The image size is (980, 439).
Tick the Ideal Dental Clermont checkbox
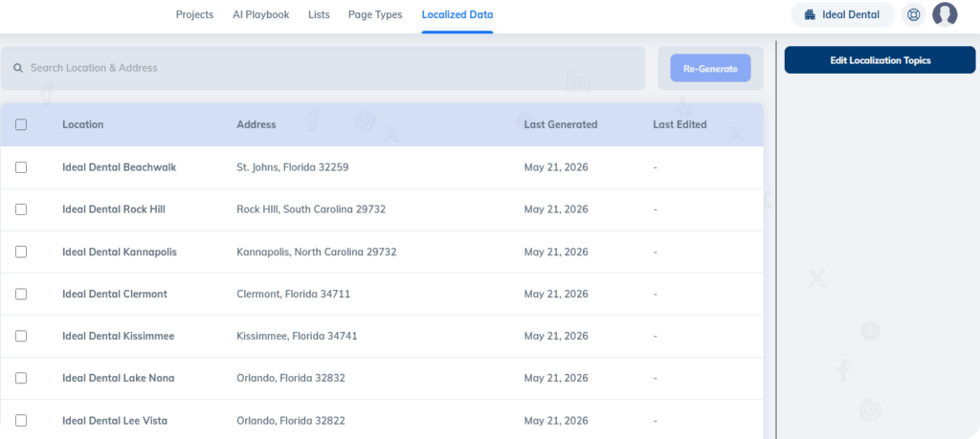point(21,295)
